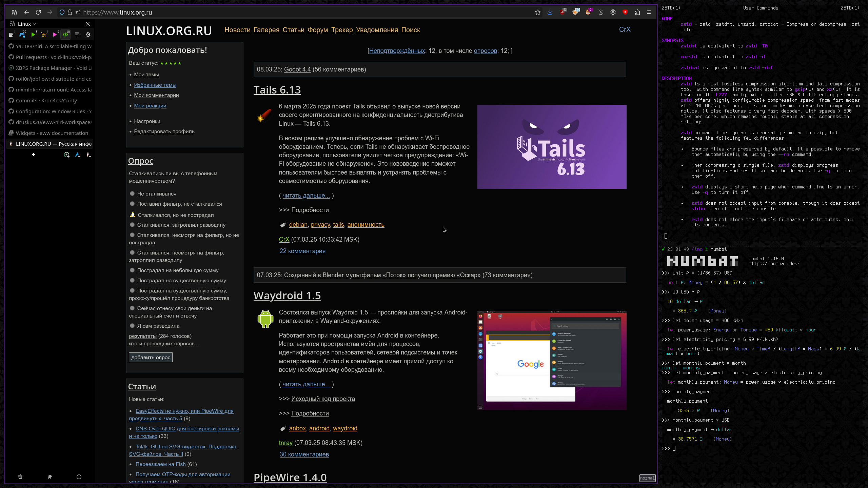Select 'Сталкивался, затроллил разводилу' radio
Image resolution: width=868 pixels, height=488 pixels.
click(132, 225)
